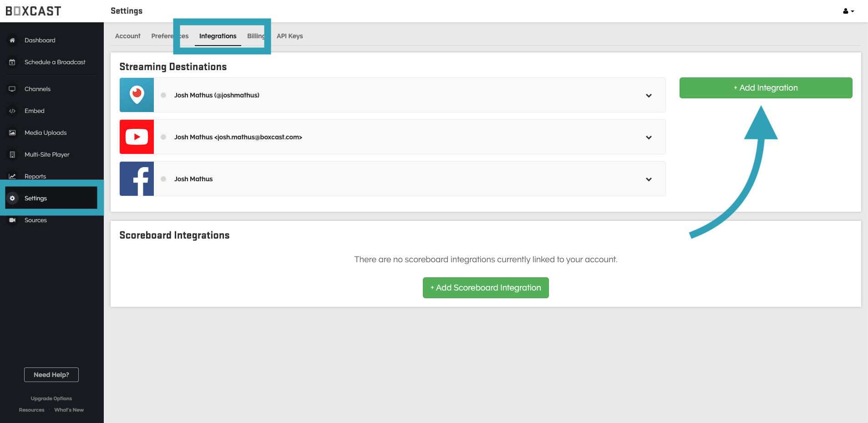Click the Reports chart icon
868x423 pixels.
coord(12,176)
